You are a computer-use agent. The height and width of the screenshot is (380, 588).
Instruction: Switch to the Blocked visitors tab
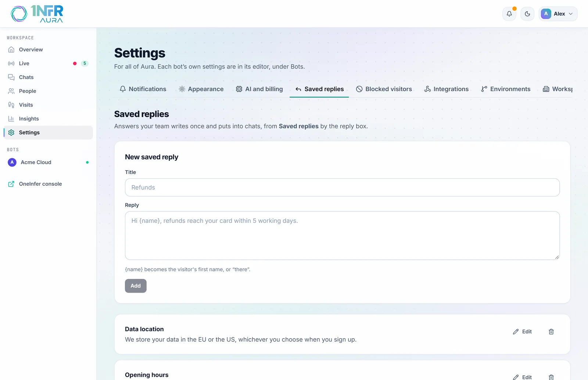[x=384, y=89]
